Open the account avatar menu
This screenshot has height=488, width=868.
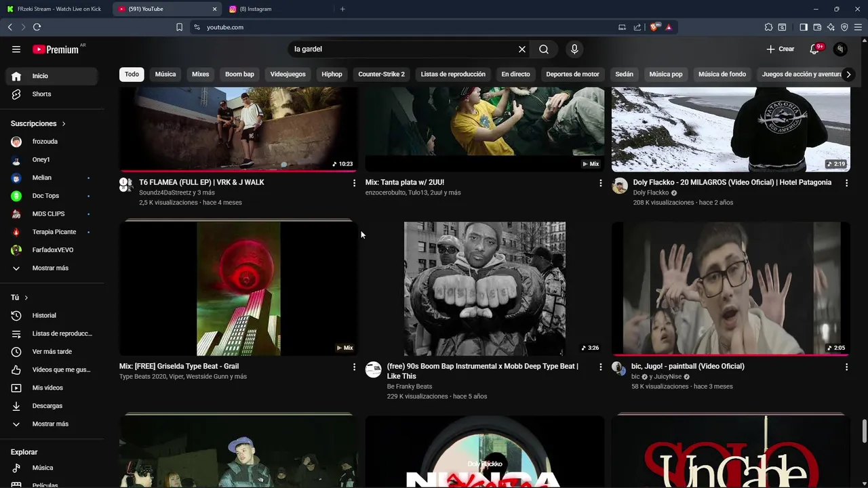pyautogui.click(x=840, y=49)
